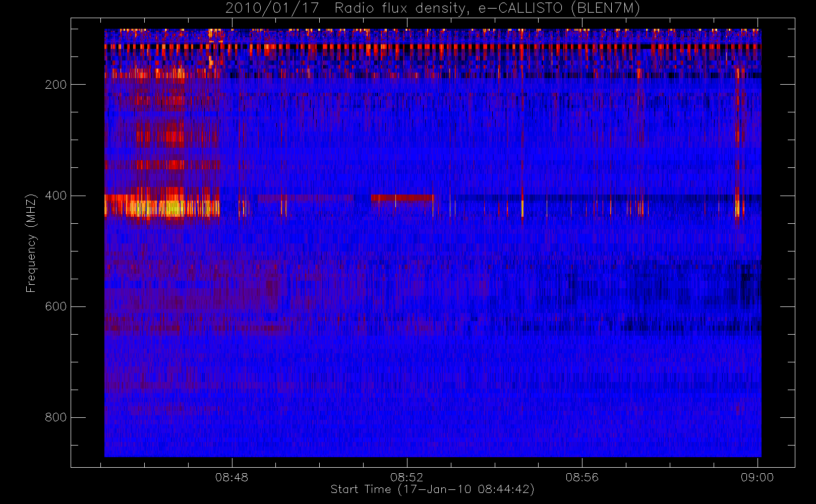This screenshot has height=504, width=816.
Task: Click the 08:52 time tick label
Action: (407, 477)
